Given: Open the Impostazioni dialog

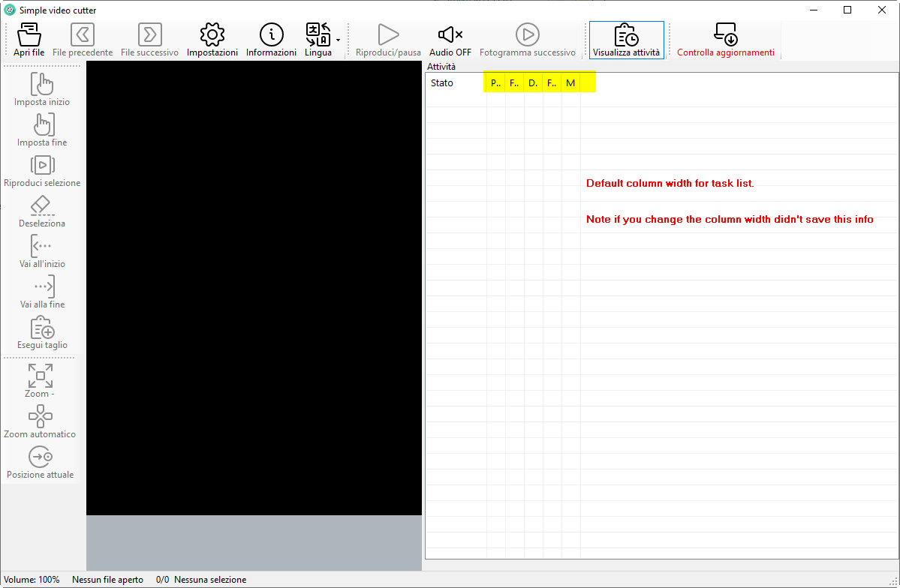Looking at the screenshot, I should (212, 39).
